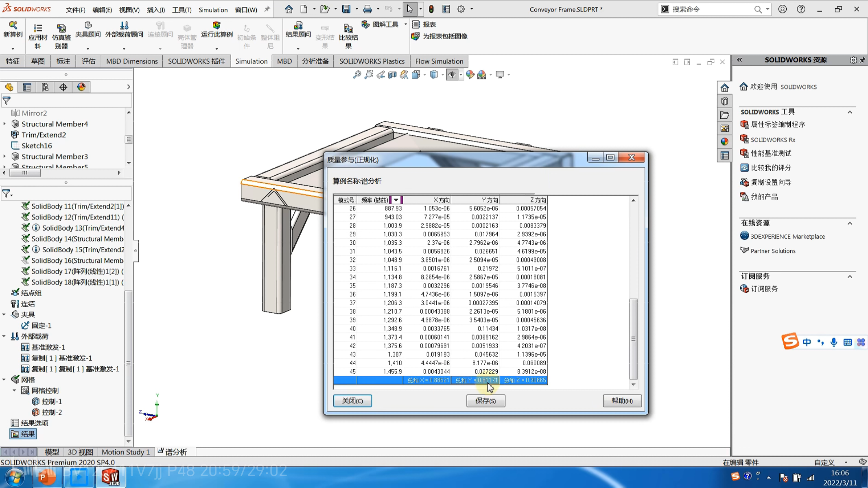Open DisplayManager color ball tab icon

click(81, 87)
